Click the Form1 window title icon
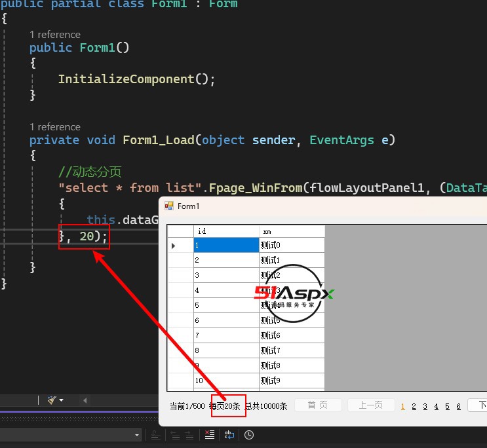Image resolution: width=487 pixels, height=448 pixels. point(169,206)
